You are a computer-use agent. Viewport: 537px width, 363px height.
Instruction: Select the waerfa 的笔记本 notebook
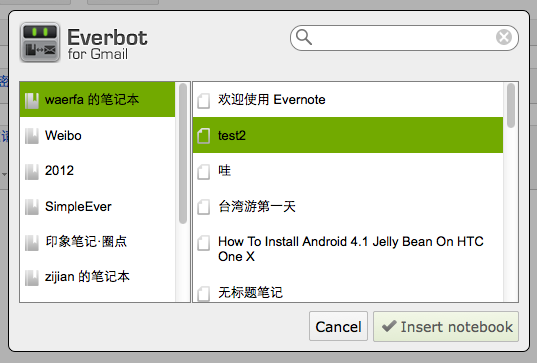[x=98, y=100]
